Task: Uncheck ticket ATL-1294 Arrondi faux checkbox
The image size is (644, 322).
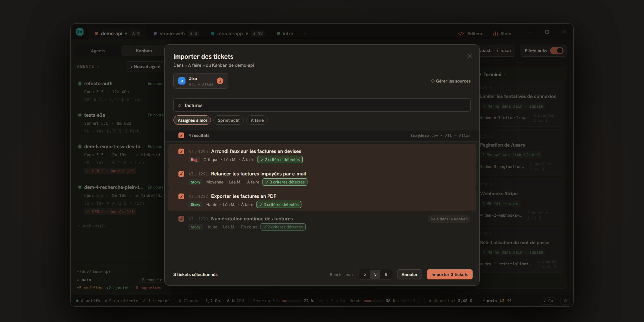Action: coord(181,151)
